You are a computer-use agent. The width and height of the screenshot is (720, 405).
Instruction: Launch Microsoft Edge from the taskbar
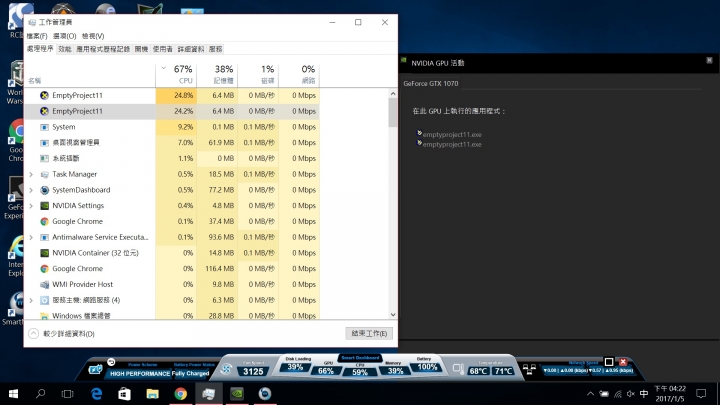tap(96, 394)
